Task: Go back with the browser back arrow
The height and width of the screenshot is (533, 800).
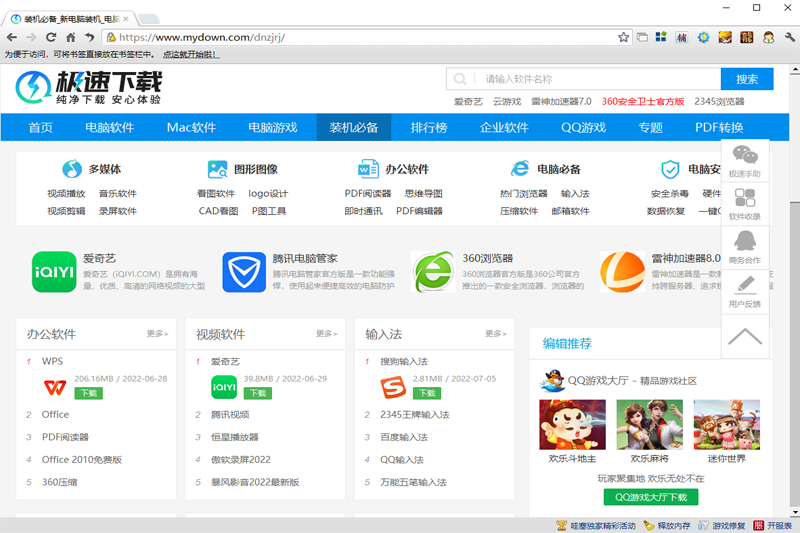Action: 12,37
